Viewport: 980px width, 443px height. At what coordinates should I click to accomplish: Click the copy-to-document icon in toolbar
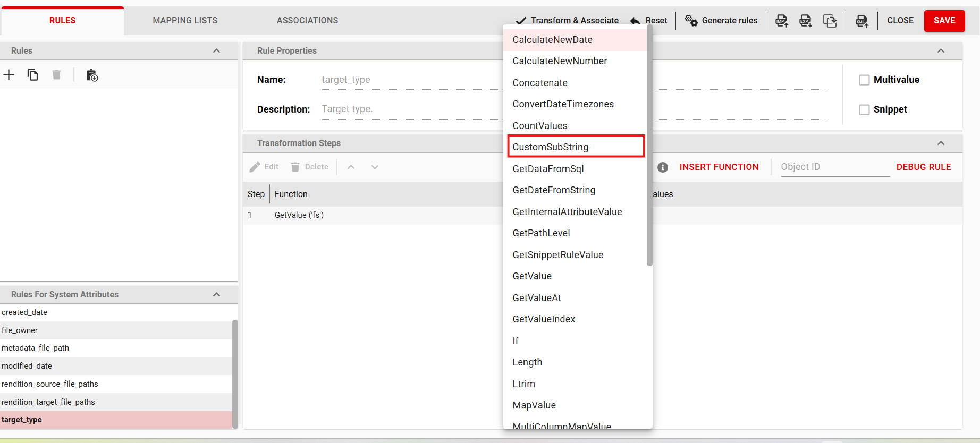[x=830, y=21]
